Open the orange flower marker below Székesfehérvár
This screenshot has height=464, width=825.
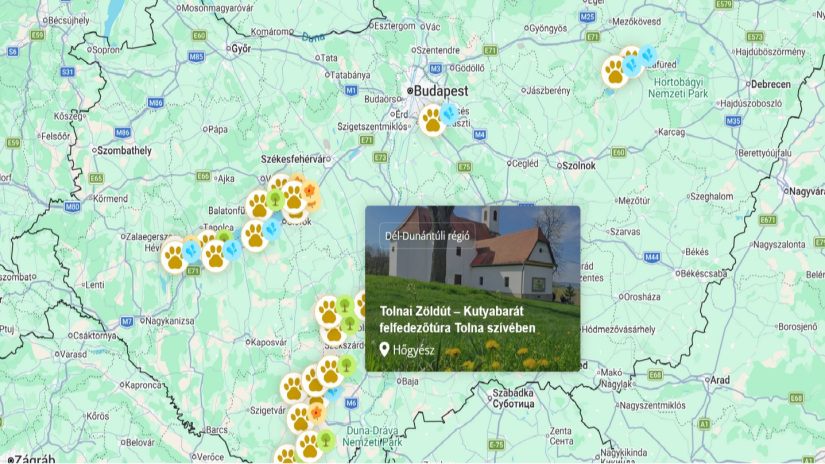pos(310,190)
